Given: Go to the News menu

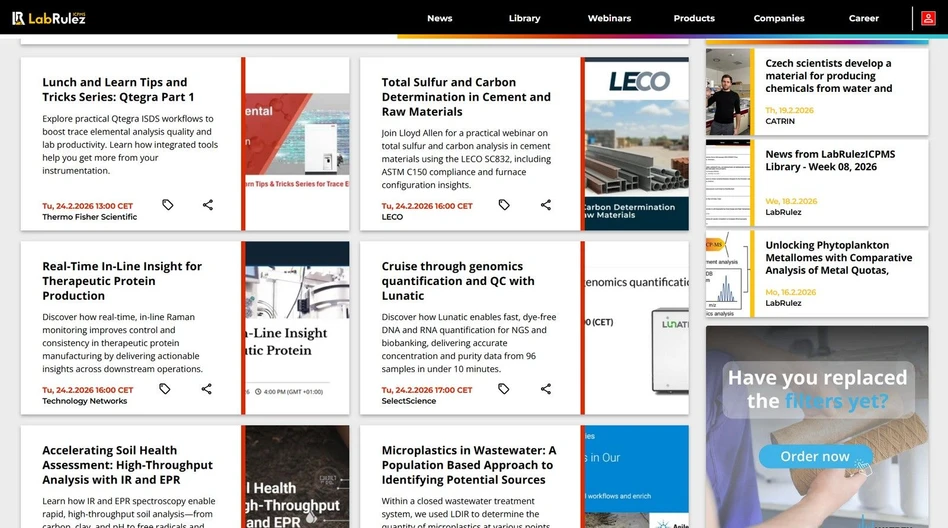Looking at the screenshot, I should (x=440, y=18).
